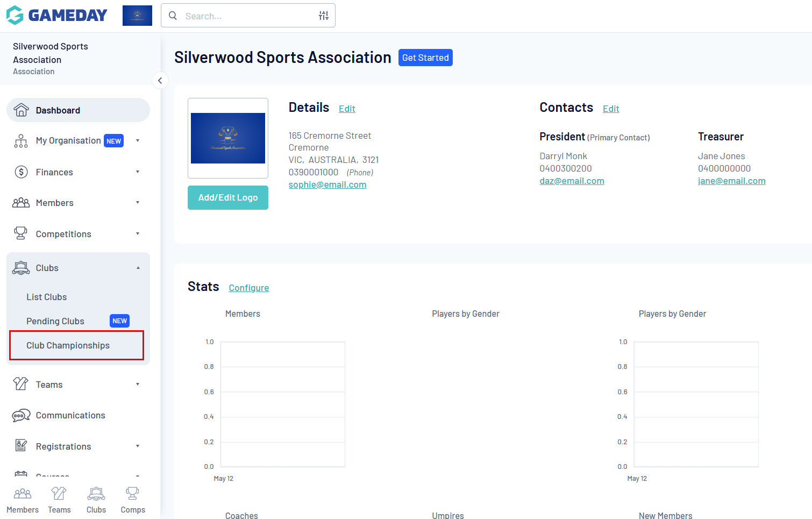This screenshot has height=519, width=812.
Task: Click the Competitions trophy icon
Action: point(21,233)
